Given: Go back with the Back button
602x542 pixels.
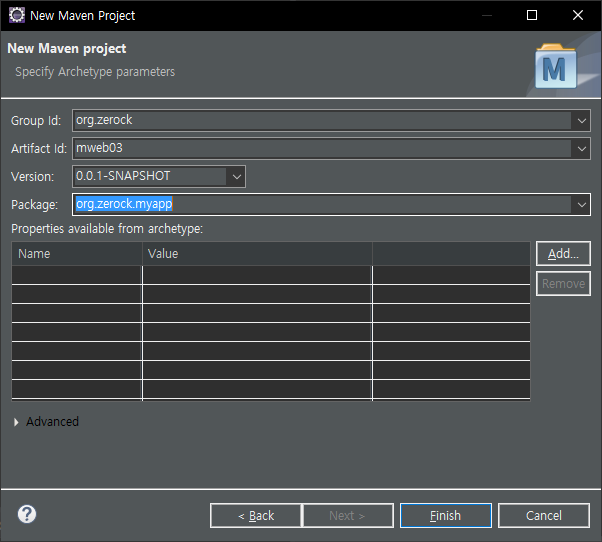Looking at the screenshot, I should 256,516.
